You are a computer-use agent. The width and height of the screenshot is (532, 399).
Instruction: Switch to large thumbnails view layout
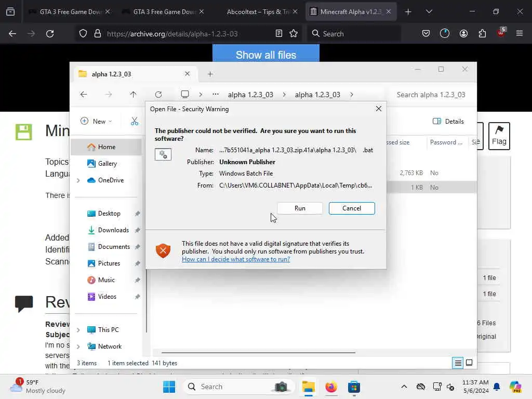[x=469, y=363]
